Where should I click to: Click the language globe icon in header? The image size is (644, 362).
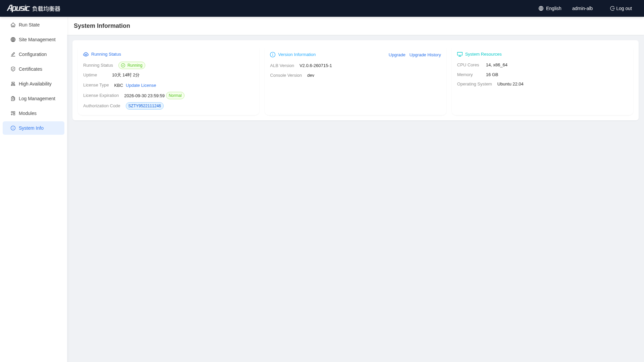pos(541,8)
